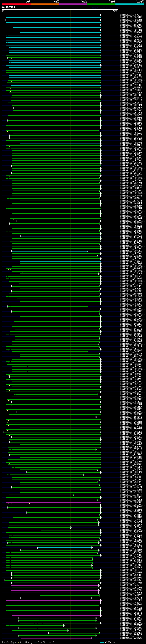This screenshot has width=146, height=644.
Task: Select hit label UniRef100_A3LZI5
Action: (131, 570)
